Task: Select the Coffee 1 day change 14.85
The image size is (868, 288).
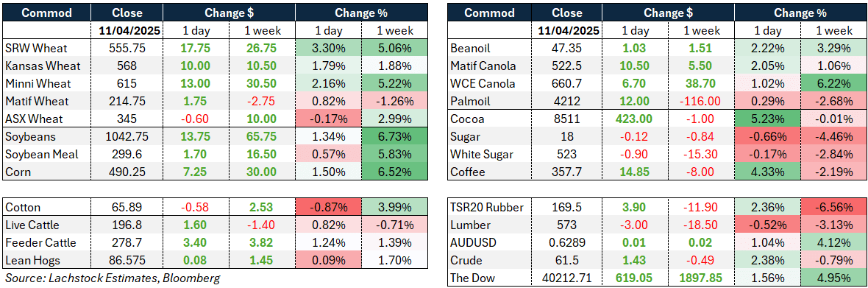Action: pos(635,172)
